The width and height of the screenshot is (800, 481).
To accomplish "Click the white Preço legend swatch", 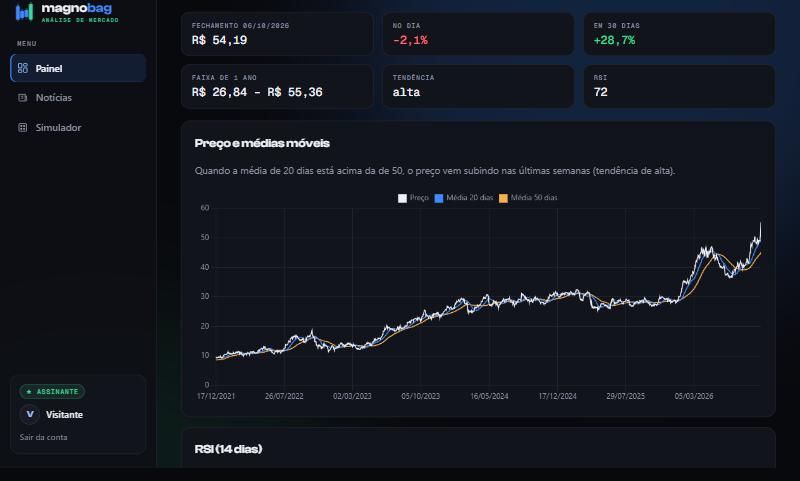I will pyautogui.click(x=403, y=198).
